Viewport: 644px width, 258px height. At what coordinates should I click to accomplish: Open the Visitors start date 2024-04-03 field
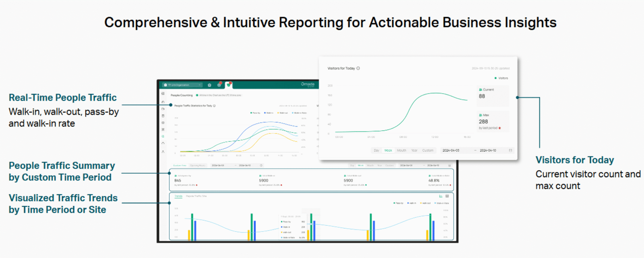pyautogui.click(x=451, y=150)
